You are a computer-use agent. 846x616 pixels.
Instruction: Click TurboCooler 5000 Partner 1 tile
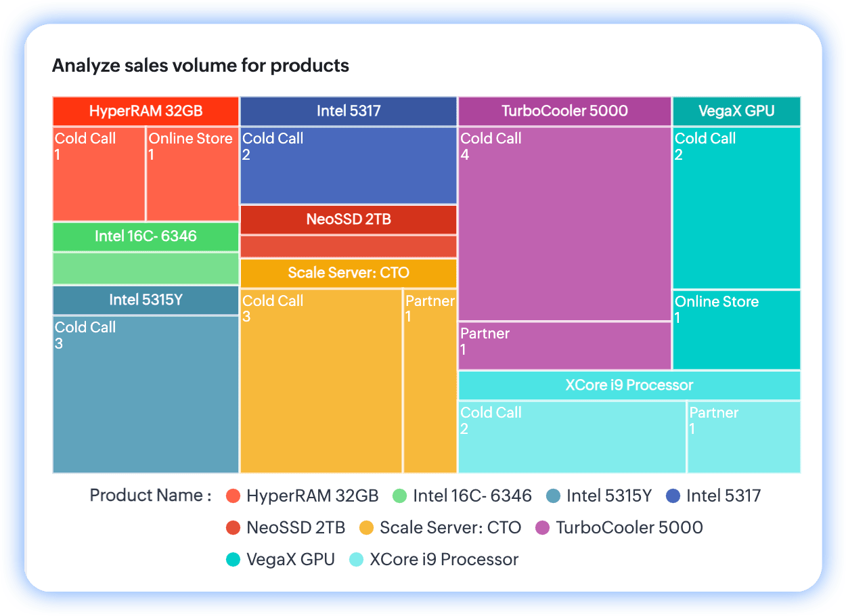pos(564,346)
